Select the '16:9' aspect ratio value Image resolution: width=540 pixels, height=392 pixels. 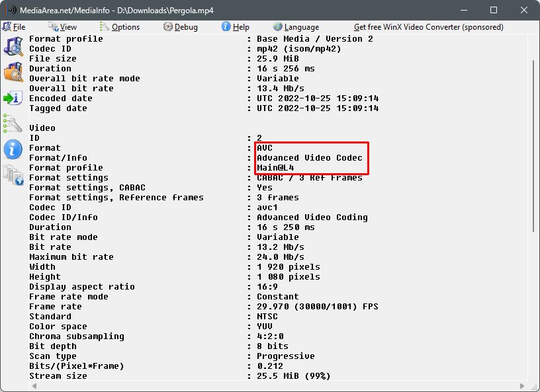click(x=267, y=287)
